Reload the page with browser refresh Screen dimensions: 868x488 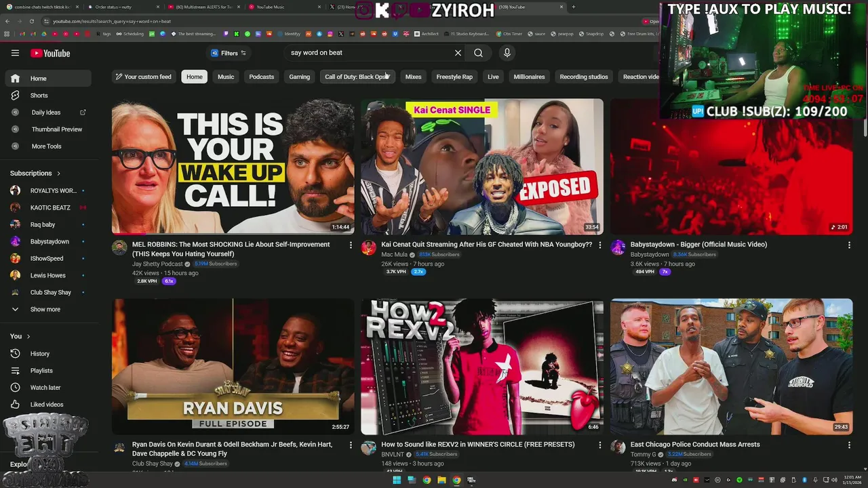(x=31, y=21)
